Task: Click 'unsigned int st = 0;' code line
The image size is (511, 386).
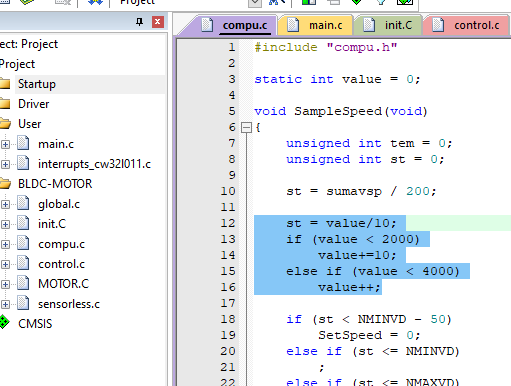Action: point(365,159)
